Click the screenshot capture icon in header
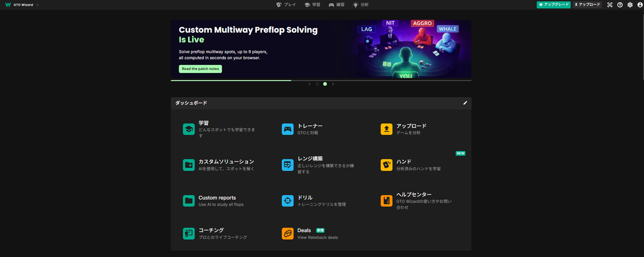 point(610,5)
